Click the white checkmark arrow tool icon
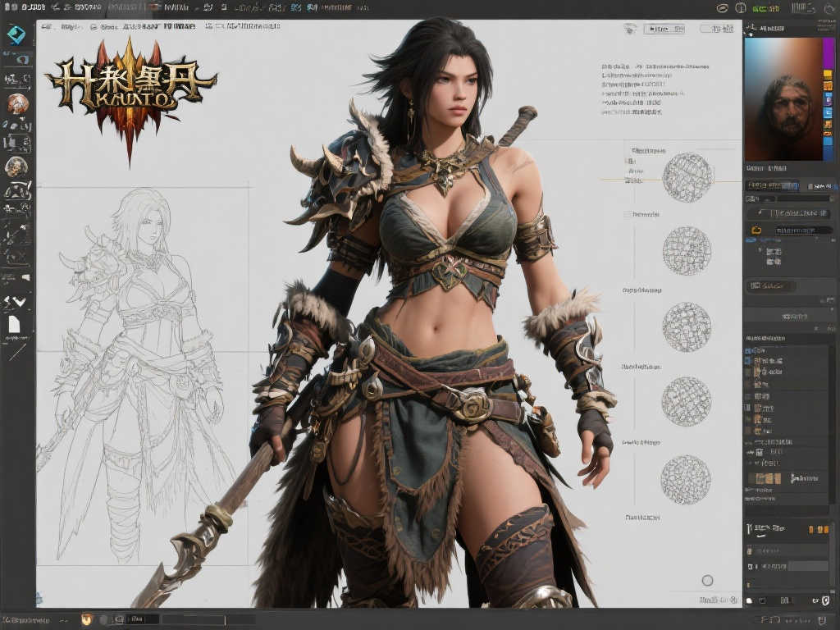This screenshot has height=630, width=840. click(x=16, y=303)
